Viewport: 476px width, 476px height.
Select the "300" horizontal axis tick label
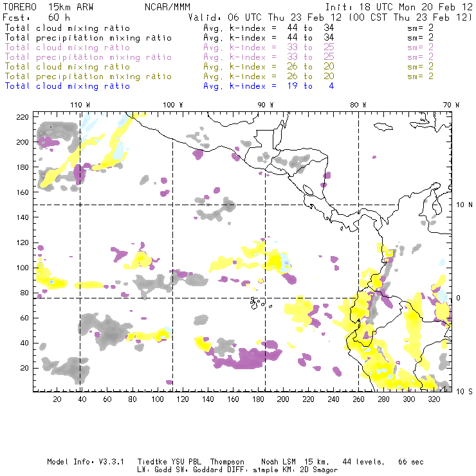pos(409,399)
